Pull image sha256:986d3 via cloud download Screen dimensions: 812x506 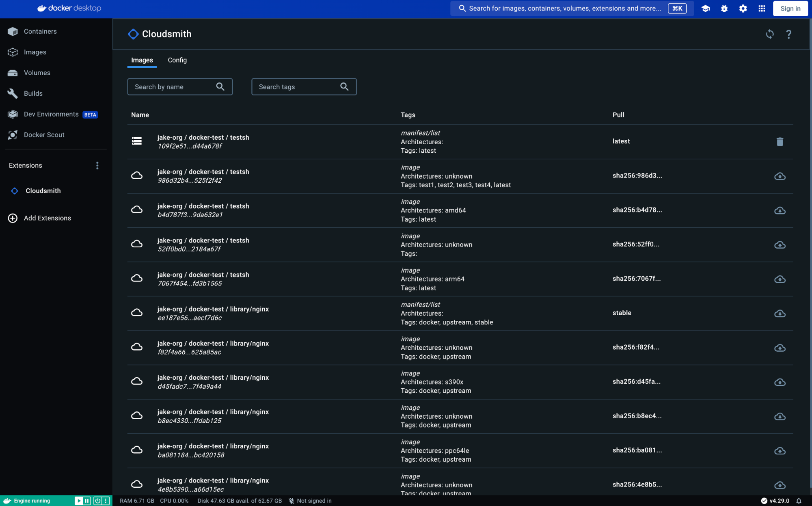tap(780, 176)
